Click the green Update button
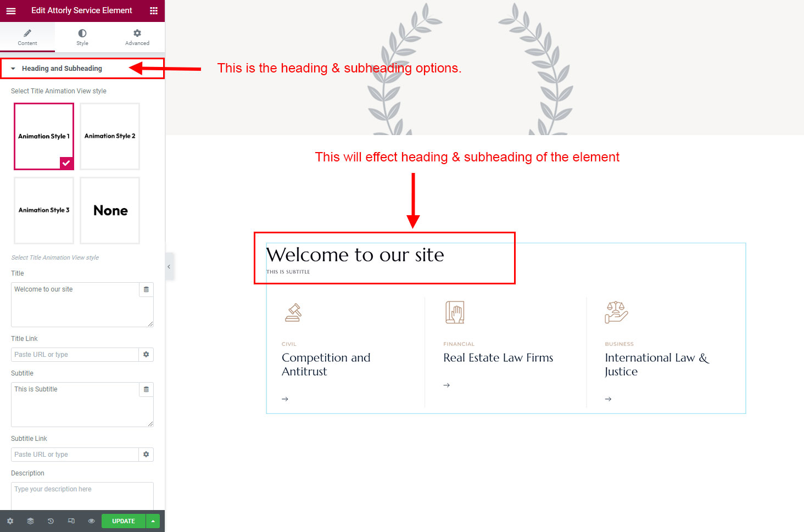The image size is (804, 532). tap(124, 521)
